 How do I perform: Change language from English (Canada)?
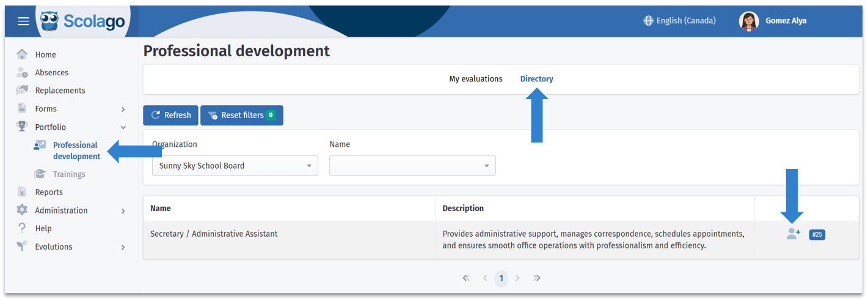[x=679, y=21]
